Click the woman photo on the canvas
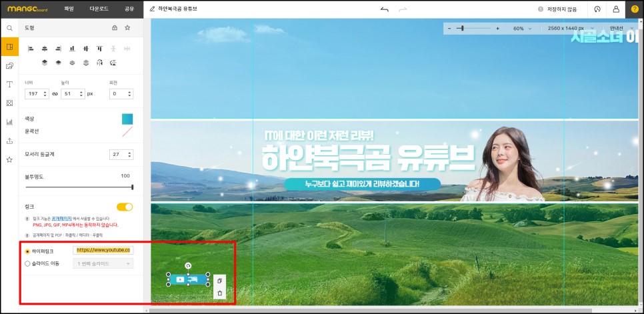This screenshot has height=314, width=644. point(503,163)
